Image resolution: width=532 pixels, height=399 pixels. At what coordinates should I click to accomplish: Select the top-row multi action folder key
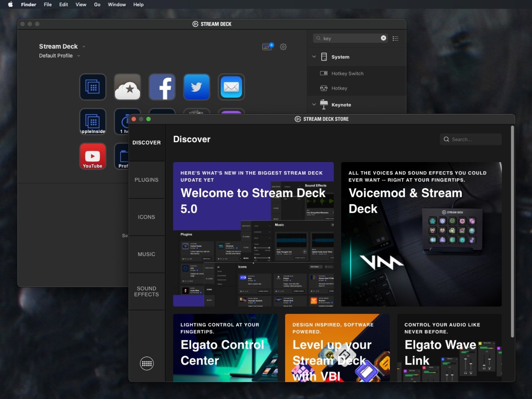(x=93, y=87)
